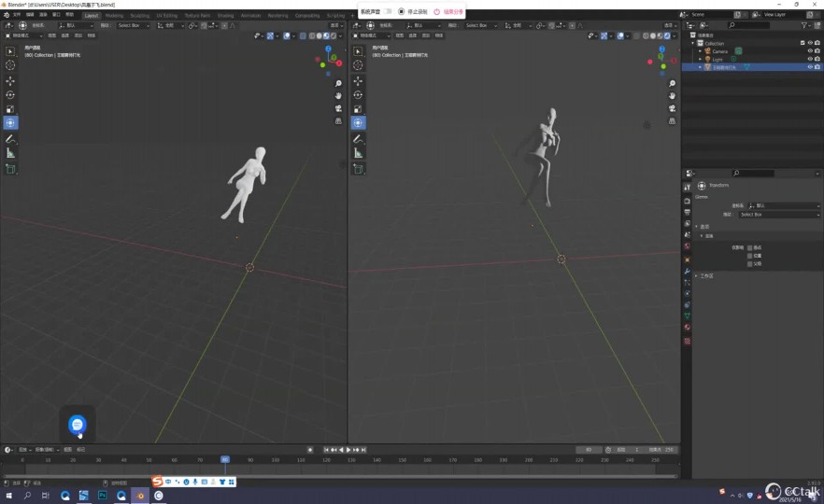Screen dimensions: 824x504
Task: Select the Scale tool in left viewport
Action: 10,109
